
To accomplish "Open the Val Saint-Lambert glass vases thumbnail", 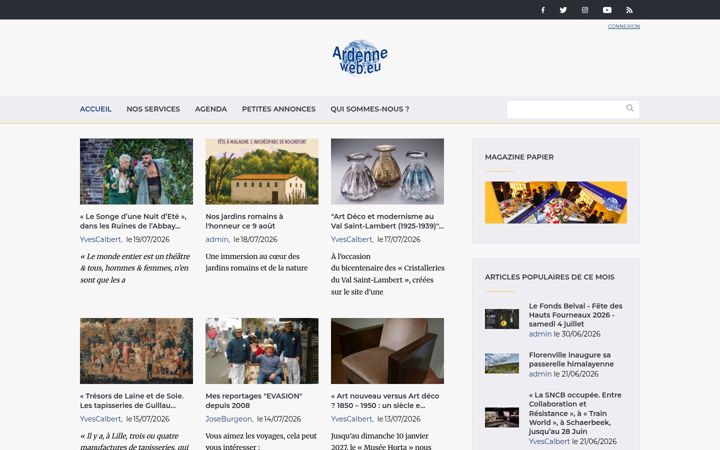I will tap(387, 171).
